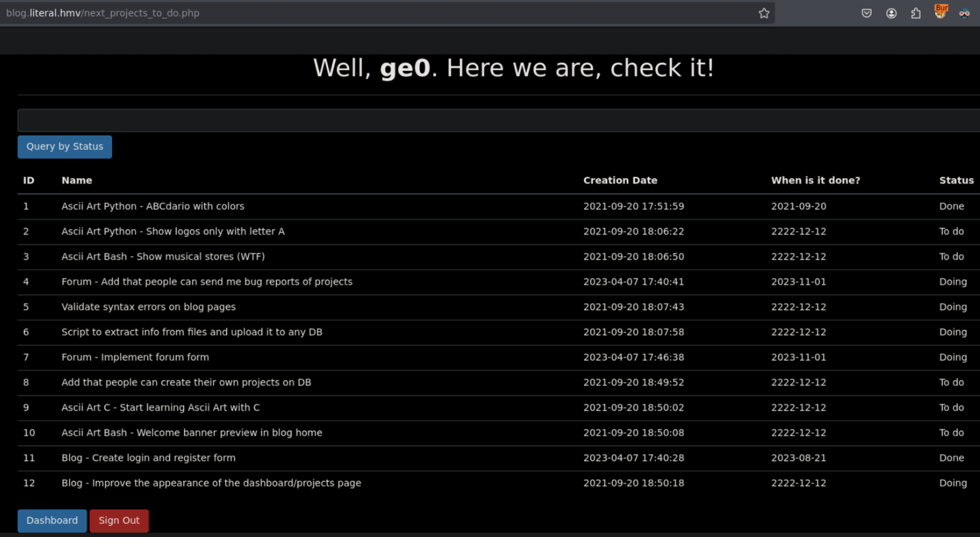Click Validate syntax errors on blog pages
This screenshot has height=537, width=980.
149,307
